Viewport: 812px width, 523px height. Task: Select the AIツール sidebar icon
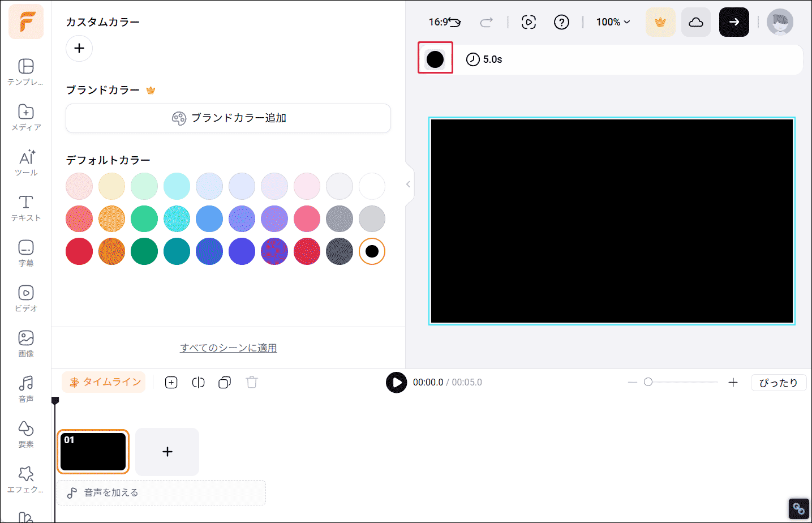pyautogui.click(x=25, y=162)
